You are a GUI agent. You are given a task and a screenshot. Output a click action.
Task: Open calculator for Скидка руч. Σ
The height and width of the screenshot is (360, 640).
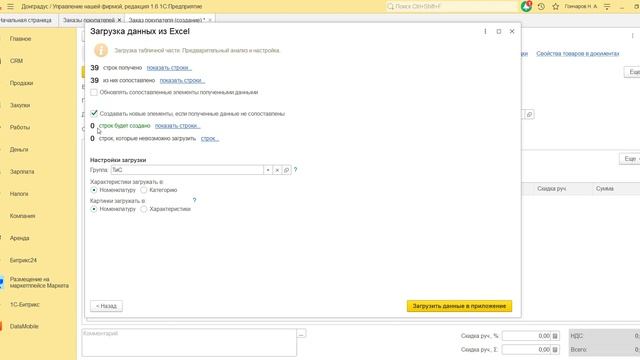555,350
